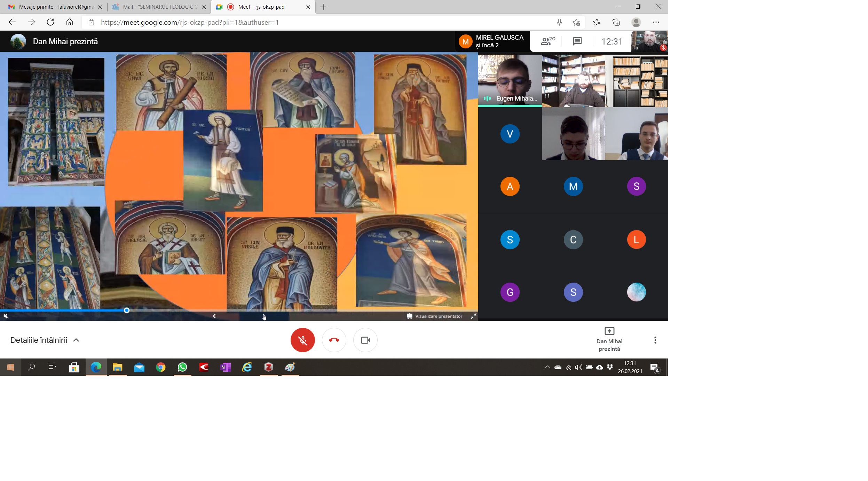
Task: Click the previous slide arrow
Action: [214, 316]
